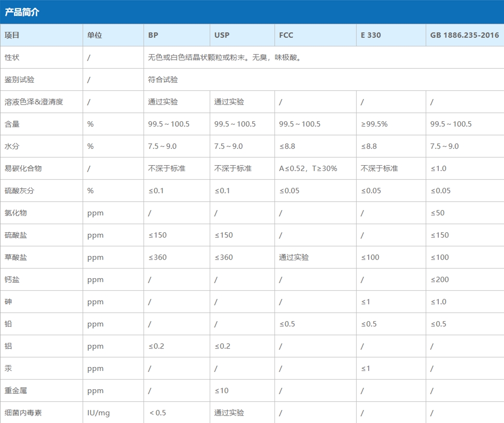Select the 符合试验 cell

163,80
